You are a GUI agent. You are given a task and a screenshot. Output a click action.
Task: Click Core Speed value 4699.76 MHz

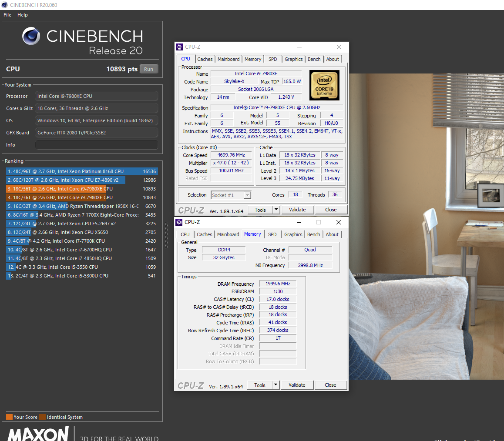tap(231, 155)
